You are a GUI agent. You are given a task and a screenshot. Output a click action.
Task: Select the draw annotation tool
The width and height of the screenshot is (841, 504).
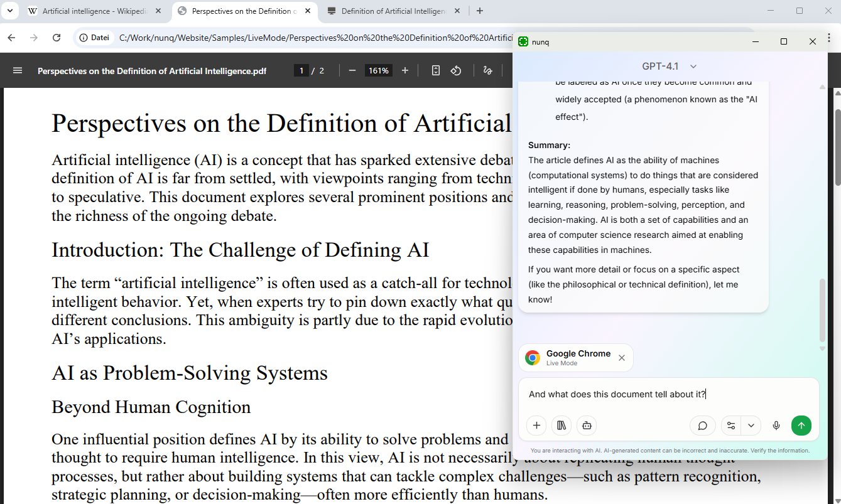coord(487,70)
